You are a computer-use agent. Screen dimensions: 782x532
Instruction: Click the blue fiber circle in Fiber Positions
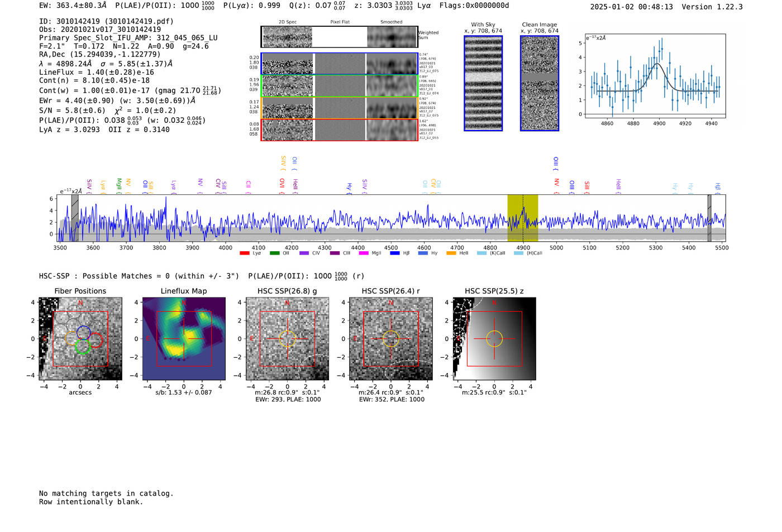pos(84,332)
